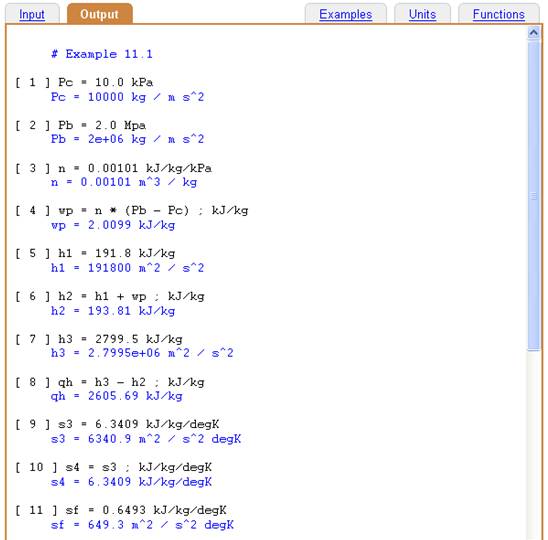Open the Functions tab
The width and height of the screenshot is (548, 540).
coord(499,14)
